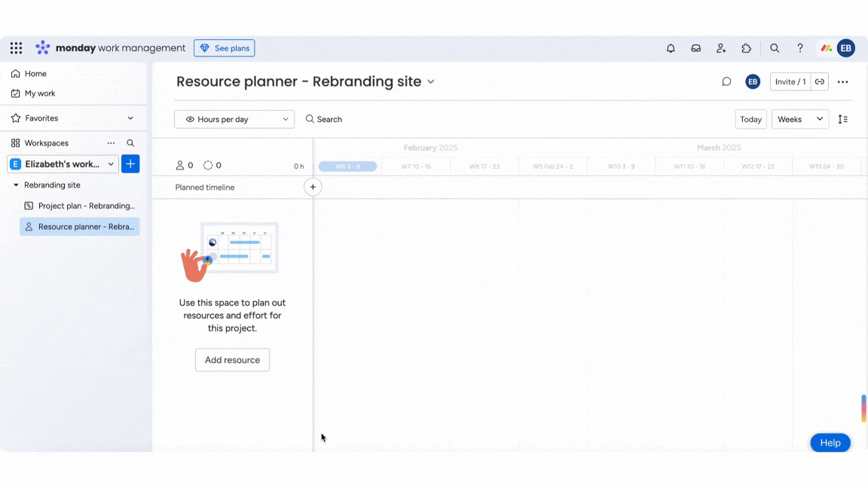Click the invite members person icon
The image size is (868, 488).
pos(721,47)
